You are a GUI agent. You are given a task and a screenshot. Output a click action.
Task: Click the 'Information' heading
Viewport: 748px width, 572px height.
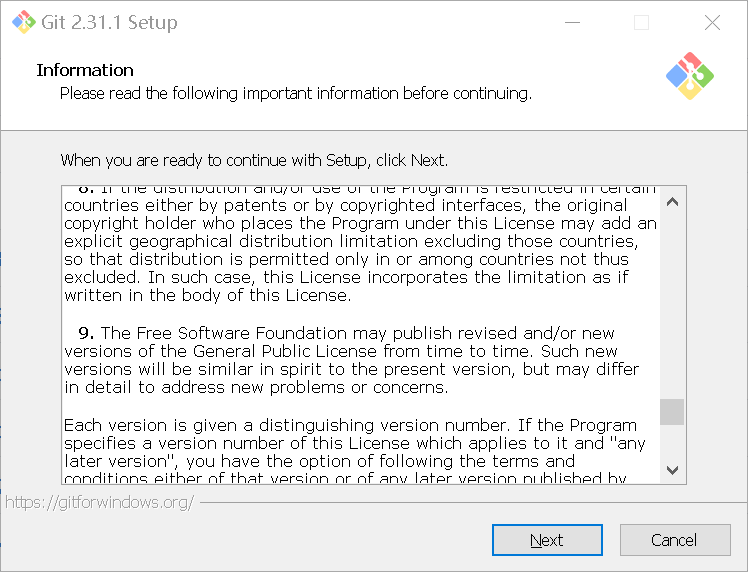click(85, 70)
